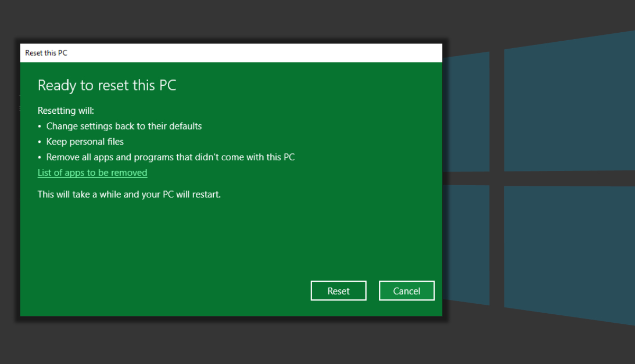
Task: Select the Remove all apps and programs bullet
Action: (171, 157)
